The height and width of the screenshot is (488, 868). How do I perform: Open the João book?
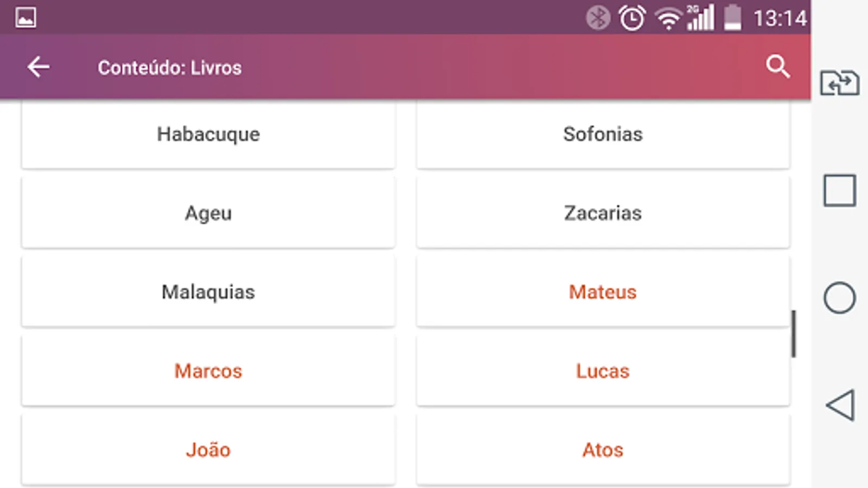208,450
